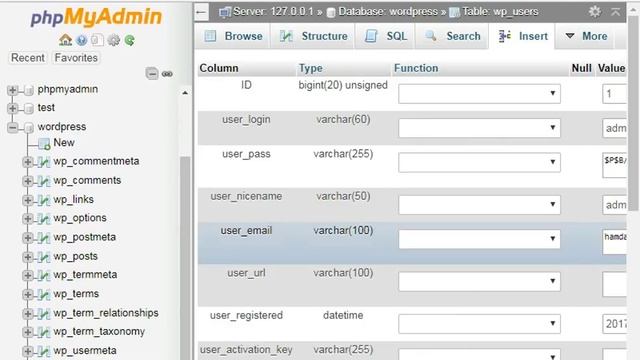Open the Search tab

(452, 36)
